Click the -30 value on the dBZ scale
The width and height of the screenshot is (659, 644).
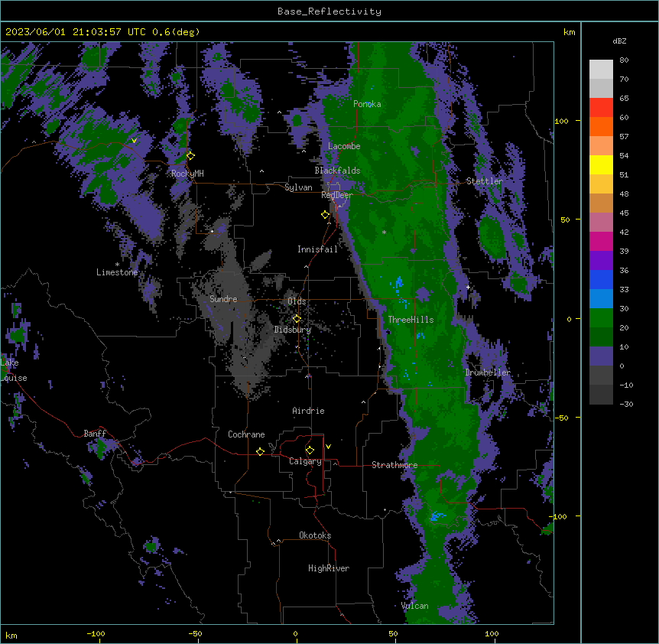click(626, 404)
